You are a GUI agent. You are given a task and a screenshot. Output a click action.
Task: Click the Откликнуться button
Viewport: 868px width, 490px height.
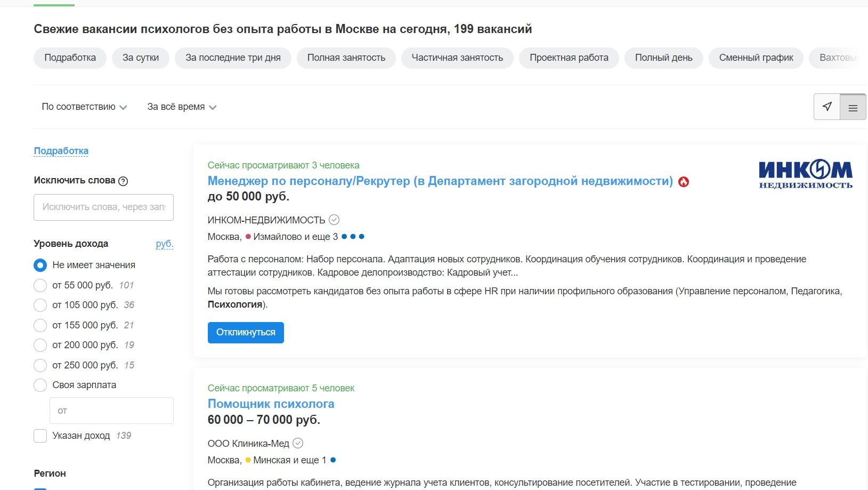[x=246, y=332]
